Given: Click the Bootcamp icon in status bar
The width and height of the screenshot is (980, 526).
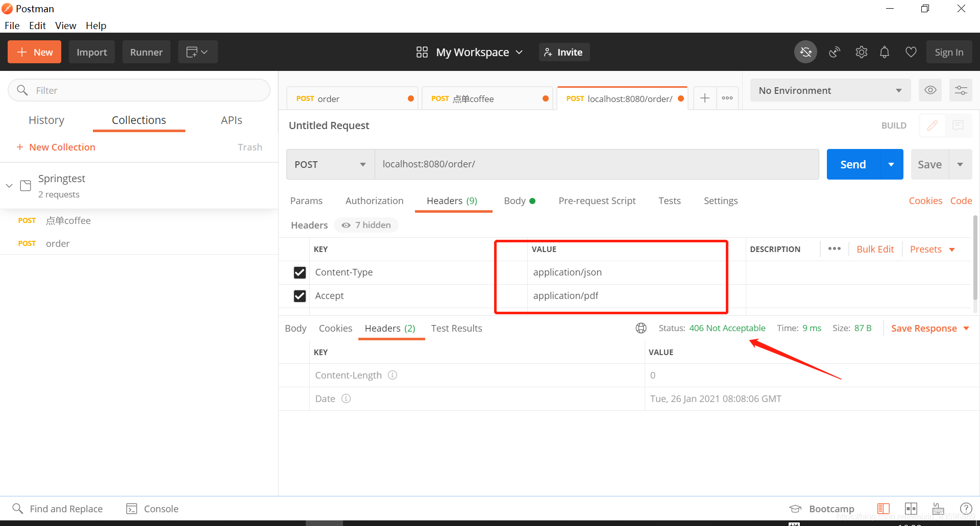Looking at the screenshot, I should (795, 509).
